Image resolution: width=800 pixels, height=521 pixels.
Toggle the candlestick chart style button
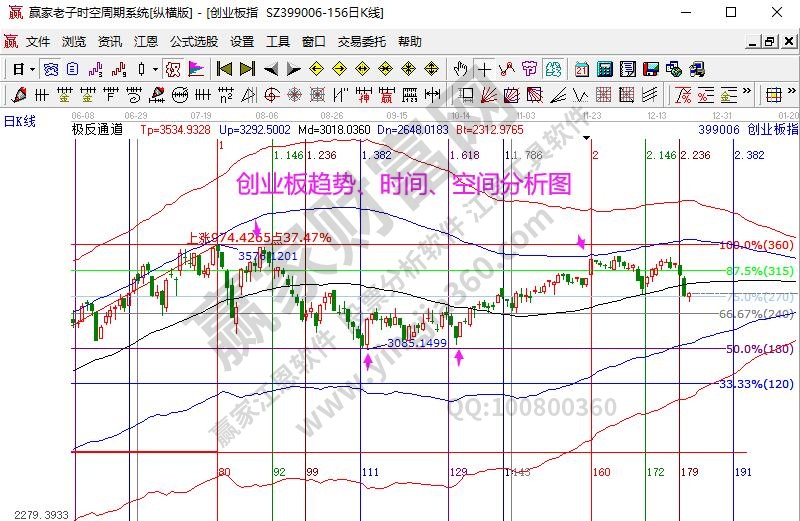tap(143, 69)
